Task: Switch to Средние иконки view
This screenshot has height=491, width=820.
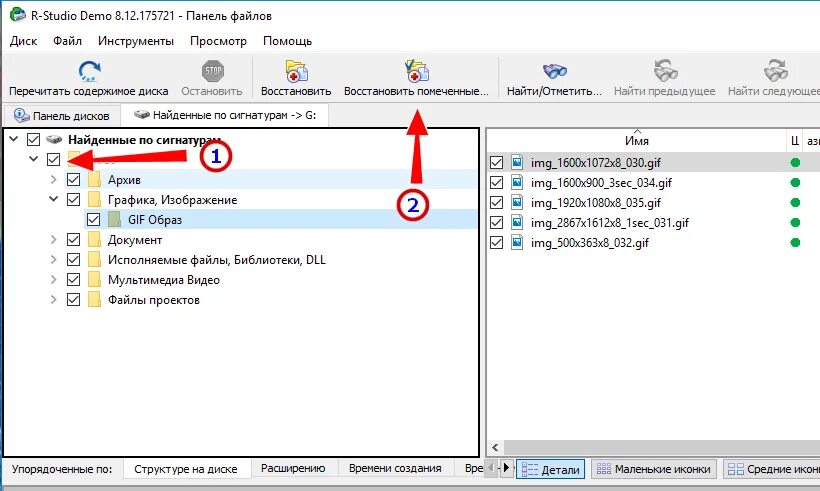Action: [x=772, y=469]
